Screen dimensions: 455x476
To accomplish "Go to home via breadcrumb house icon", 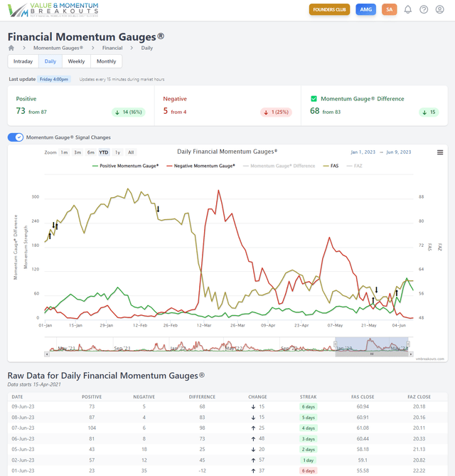I will coord(11,48).
